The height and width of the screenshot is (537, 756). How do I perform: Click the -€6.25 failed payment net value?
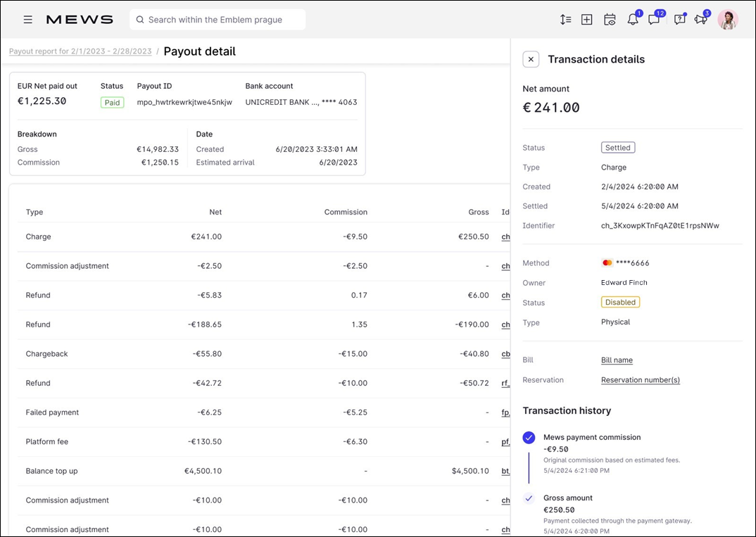pos(210,412)
